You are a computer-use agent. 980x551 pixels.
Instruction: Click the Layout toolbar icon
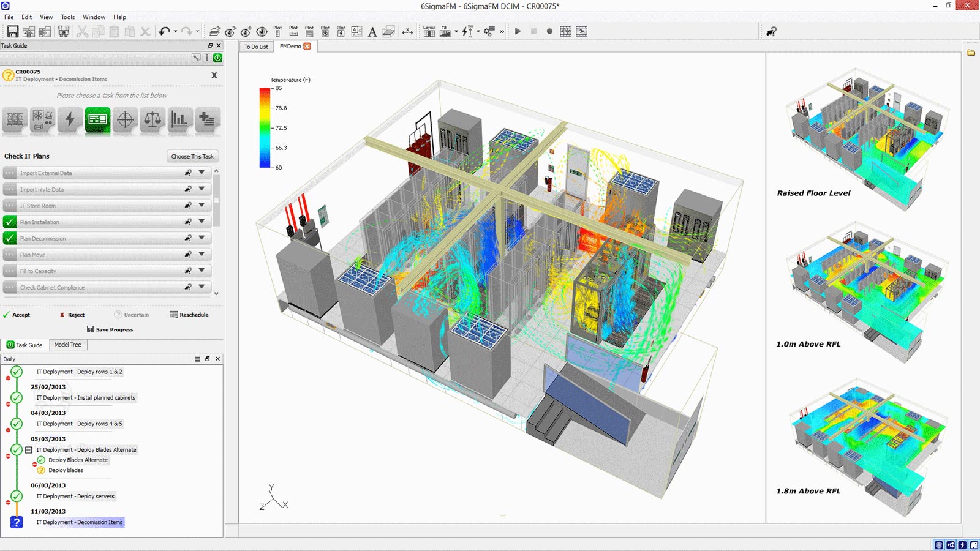click(x=429, y=31)
